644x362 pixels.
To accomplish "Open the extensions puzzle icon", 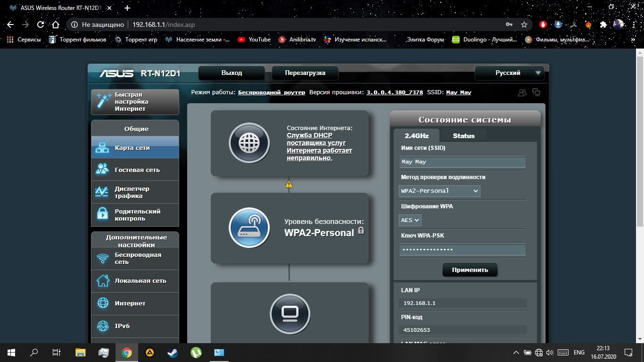I will tap(603, 25).
